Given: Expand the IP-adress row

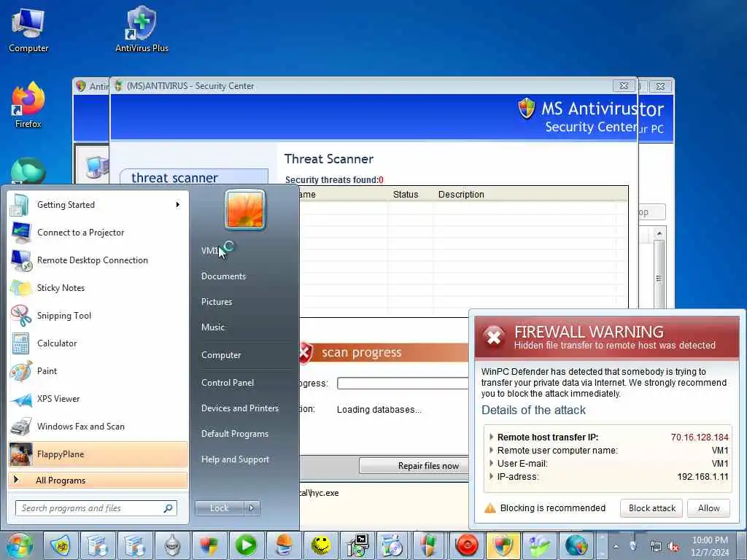Looking at the screenshot, I should point(491,476).
